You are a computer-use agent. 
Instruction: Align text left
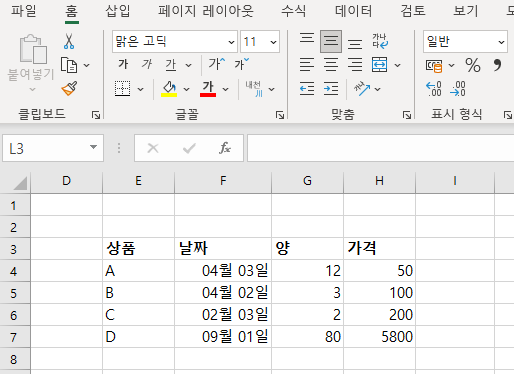click(307, 65)
